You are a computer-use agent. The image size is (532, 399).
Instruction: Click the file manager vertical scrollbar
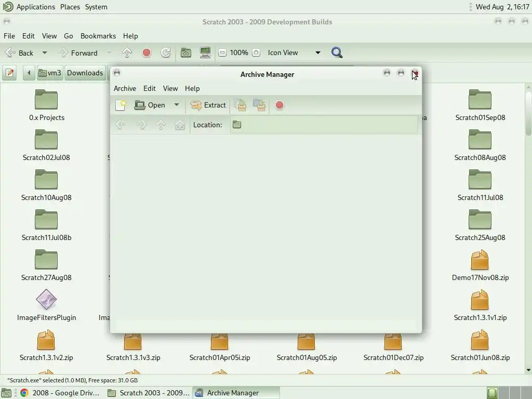528,113
